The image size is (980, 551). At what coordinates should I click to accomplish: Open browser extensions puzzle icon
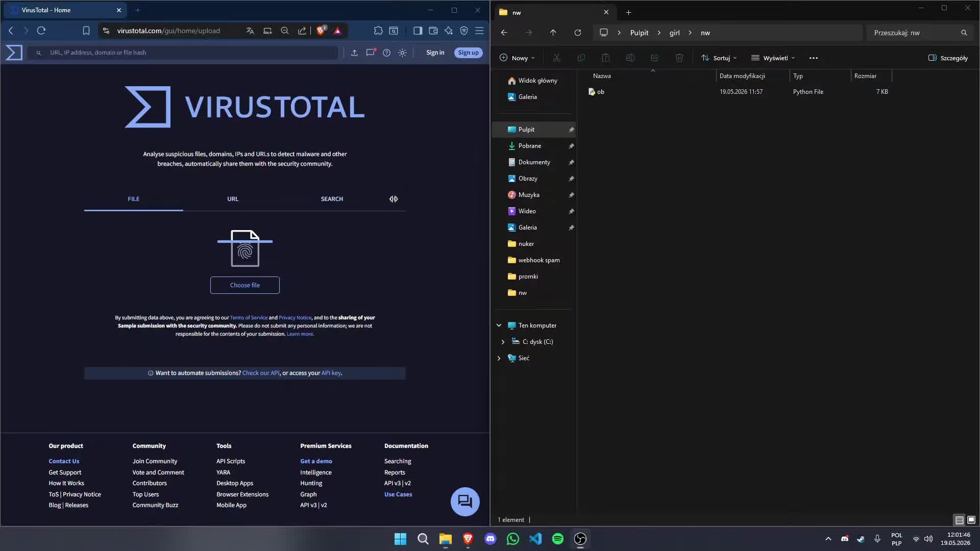pos(378,31)
